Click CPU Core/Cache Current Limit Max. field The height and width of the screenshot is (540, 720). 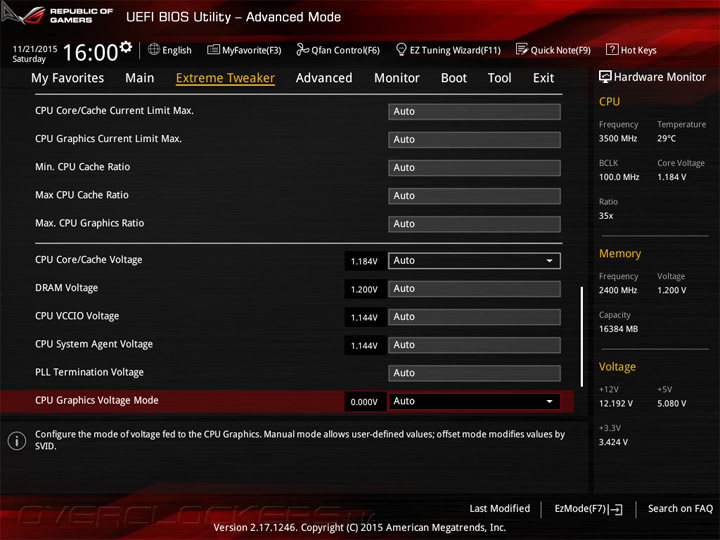pyautogui.click(x=474, y=112)
